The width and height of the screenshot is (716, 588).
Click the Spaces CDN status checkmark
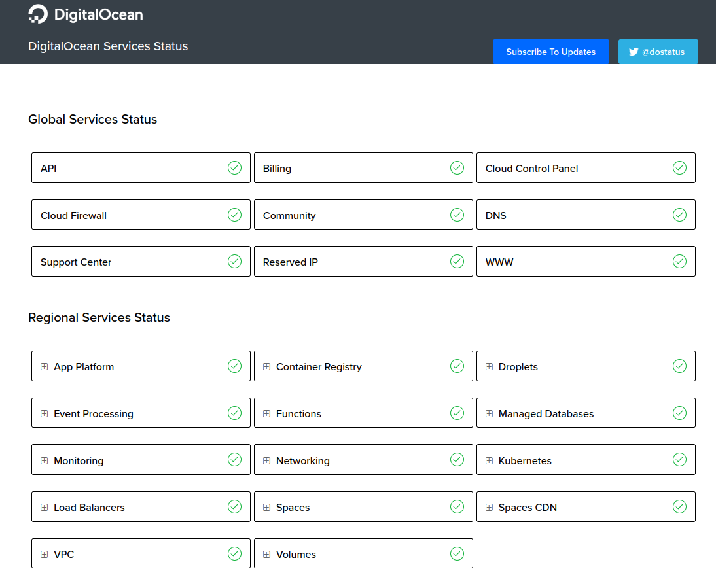[x=679, y=506]
